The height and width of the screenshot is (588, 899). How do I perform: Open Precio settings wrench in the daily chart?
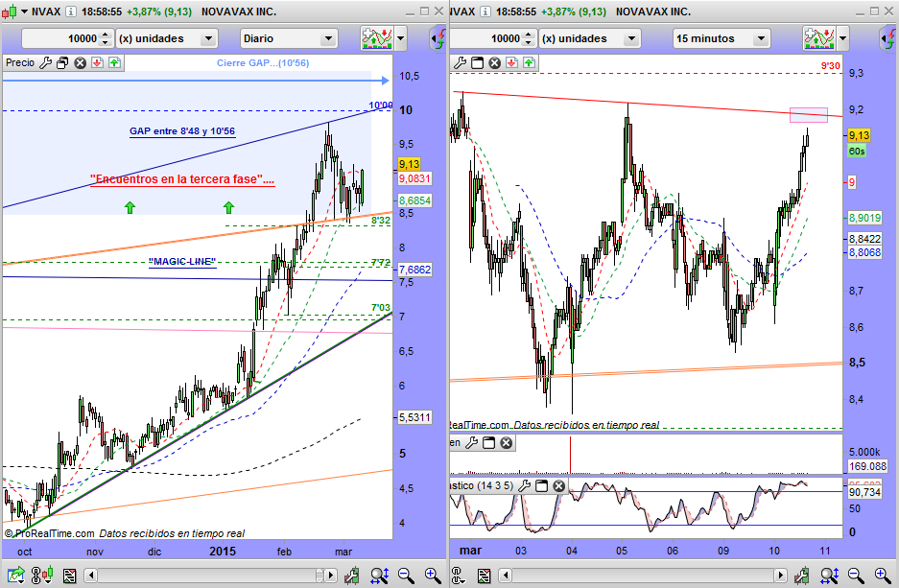coord(45,63)
